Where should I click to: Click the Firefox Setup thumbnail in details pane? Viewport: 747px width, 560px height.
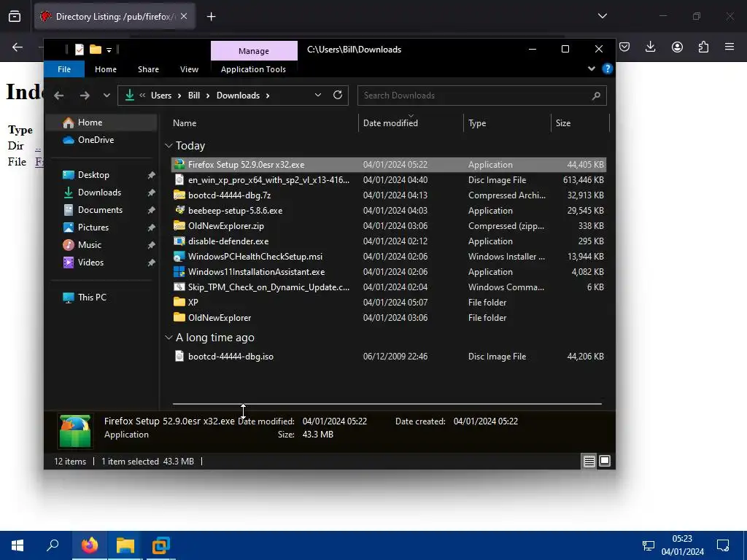[x=75, y=432]
